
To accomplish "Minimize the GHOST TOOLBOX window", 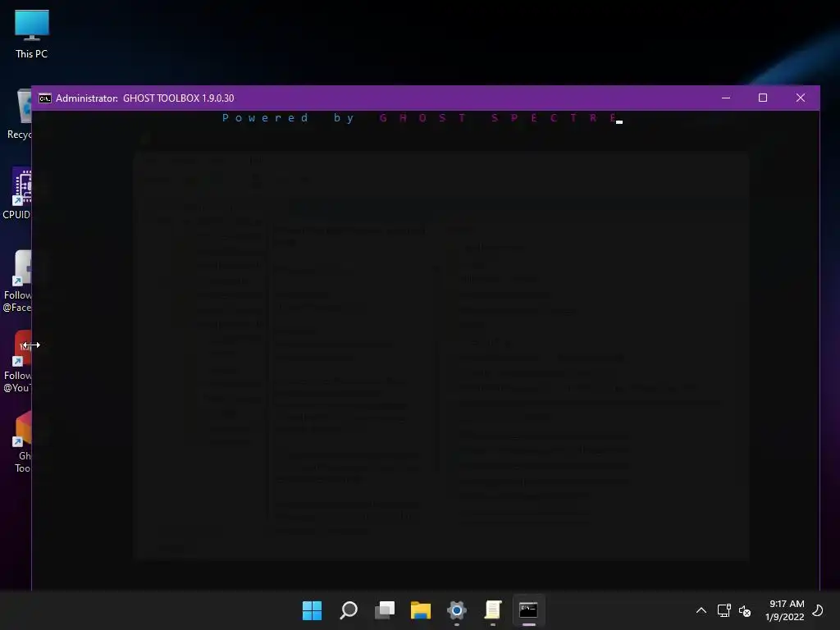I will [x=726, y=98].
